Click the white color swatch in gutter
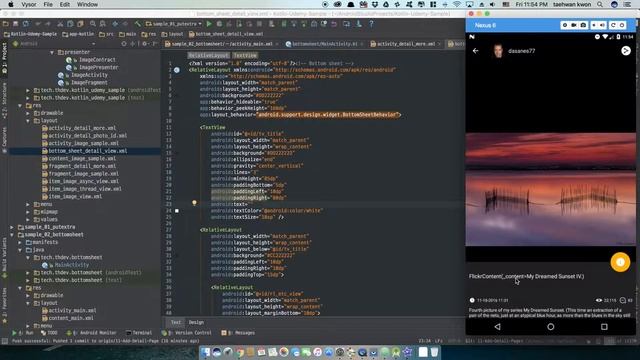This screenshot has width=640, height=360. pyautogui.click(x=177, y=211)
